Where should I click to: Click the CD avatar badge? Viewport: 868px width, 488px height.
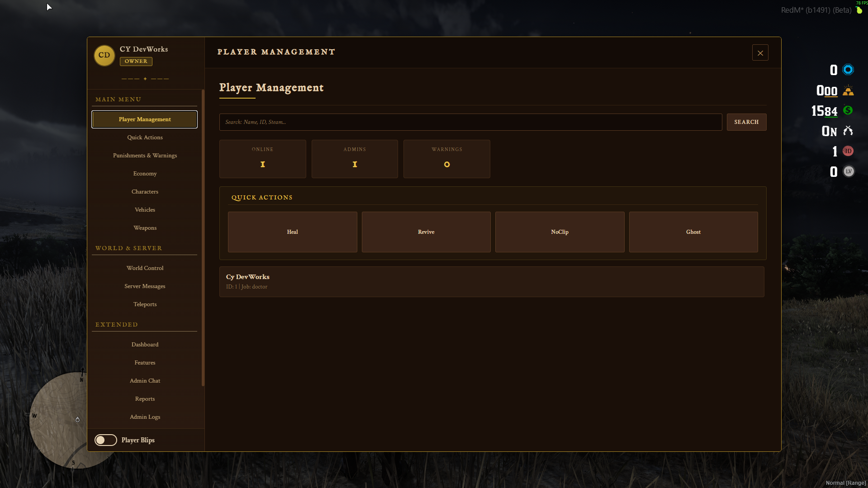pyautogui.click(x=104, y=55)
